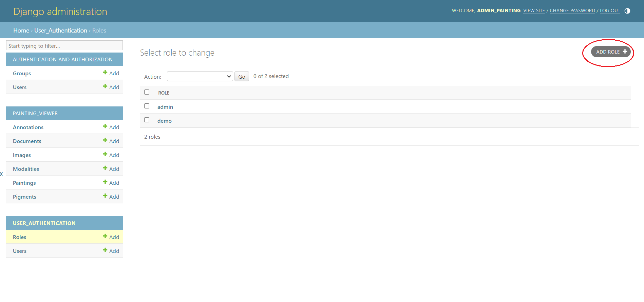The height and width of the screenshot is (302, 644).
Task: Sort the list by ROLE column header
Action: [164, 93]
